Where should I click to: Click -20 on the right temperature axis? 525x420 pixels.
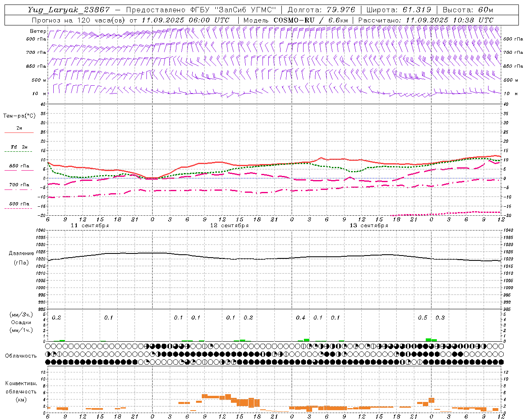click(x=508, y=216)
